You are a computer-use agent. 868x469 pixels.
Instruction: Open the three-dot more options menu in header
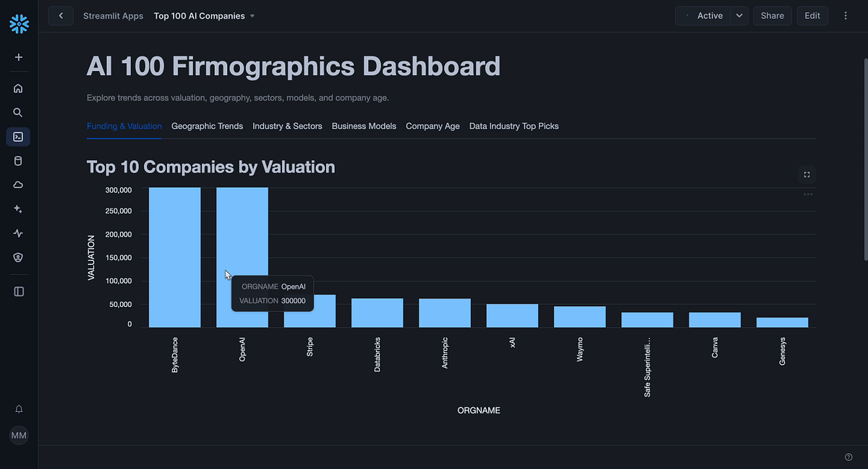click(846, 16)
